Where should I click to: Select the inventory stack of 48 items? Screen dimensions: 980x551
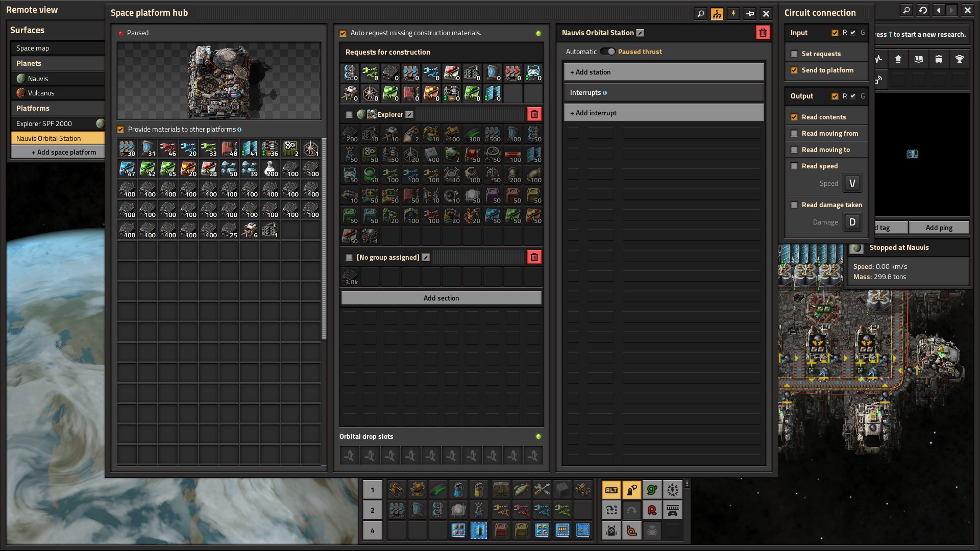click(x=229, y=148)
